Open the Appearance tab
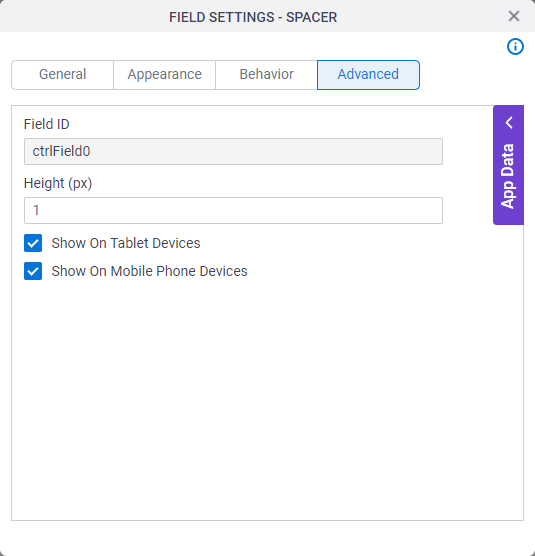The height and width of the screenshot is (556, 535). [x=165, y=75]
